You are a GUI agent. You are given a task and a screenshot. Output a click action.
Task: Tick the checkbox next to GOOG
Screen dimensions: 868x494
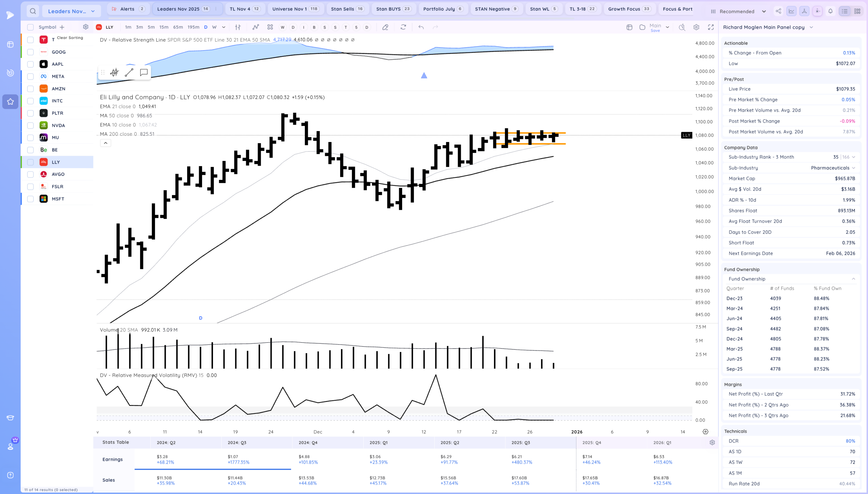tap(31, 52)
